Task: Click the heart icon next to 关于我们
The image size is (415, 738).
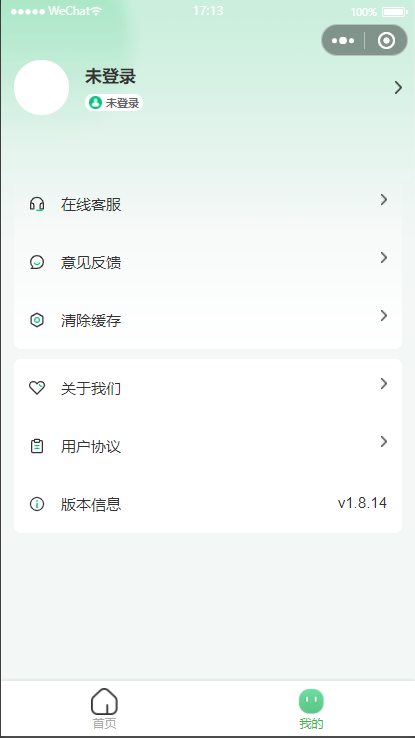Action: tap(37, 388)
